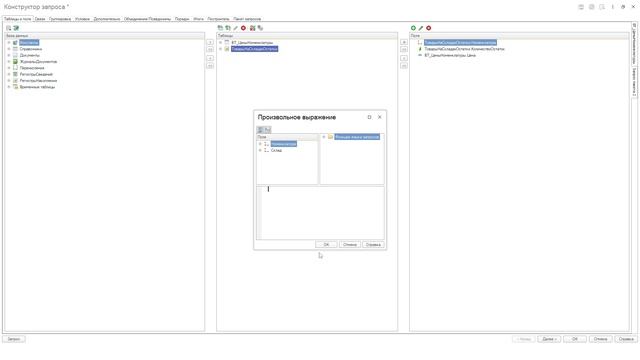Go to the Дополнительно tab

coord(107,19)
